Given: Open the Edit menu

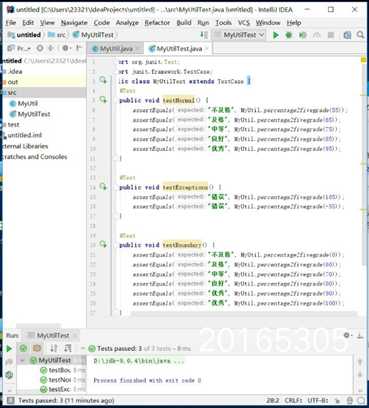Looking at the screenshot, I should [28, 23].
